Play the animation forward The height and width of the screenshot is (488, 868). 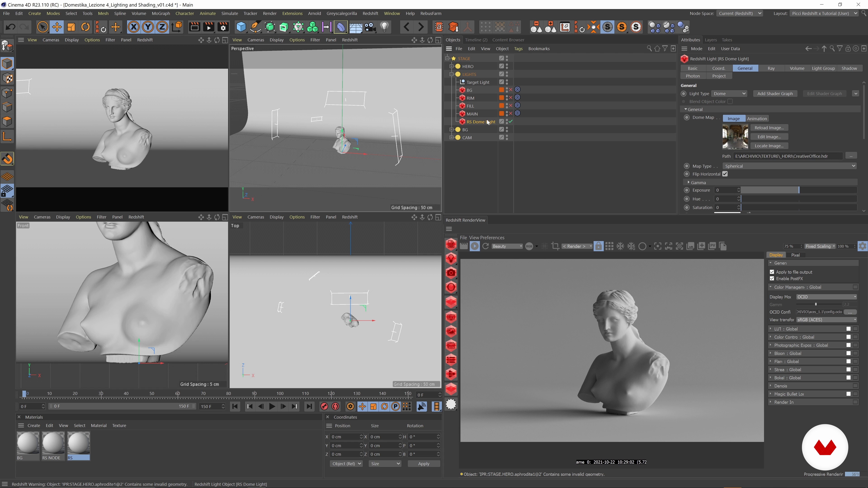272,406
